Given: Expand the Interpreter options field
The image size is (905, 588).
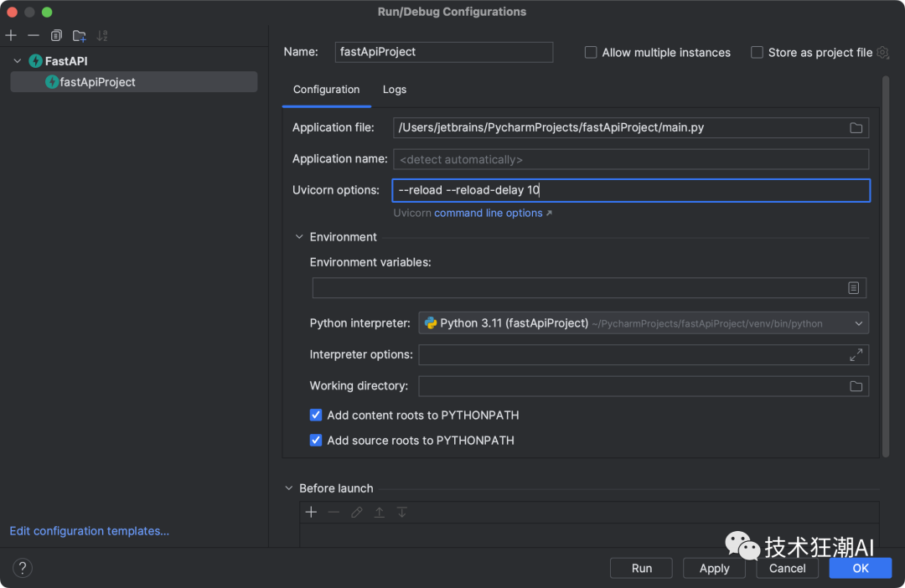Looking at the screenshot, I should click(x=856, y=355).
